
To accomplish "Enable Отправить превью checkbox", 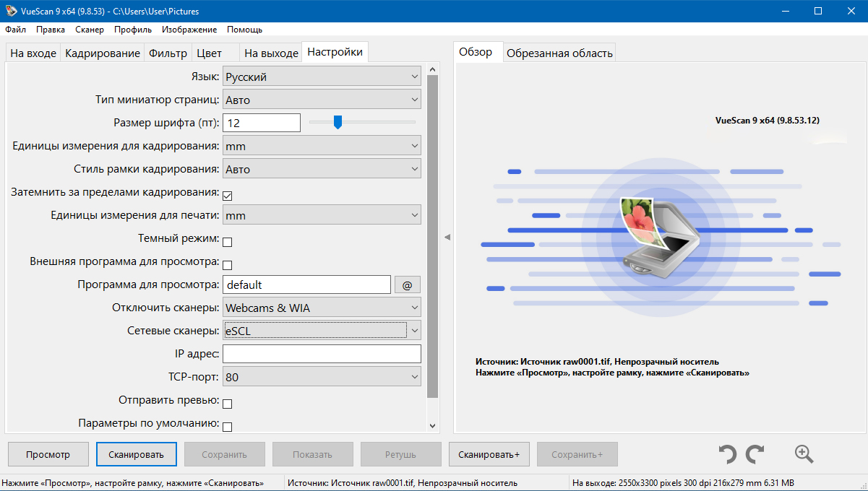I will [227, 403].
